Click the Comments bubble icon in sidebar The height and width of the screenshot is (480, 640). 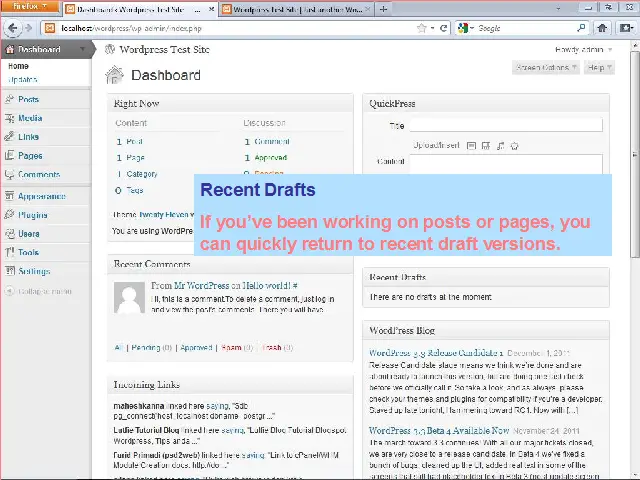(x=10, y=174)
